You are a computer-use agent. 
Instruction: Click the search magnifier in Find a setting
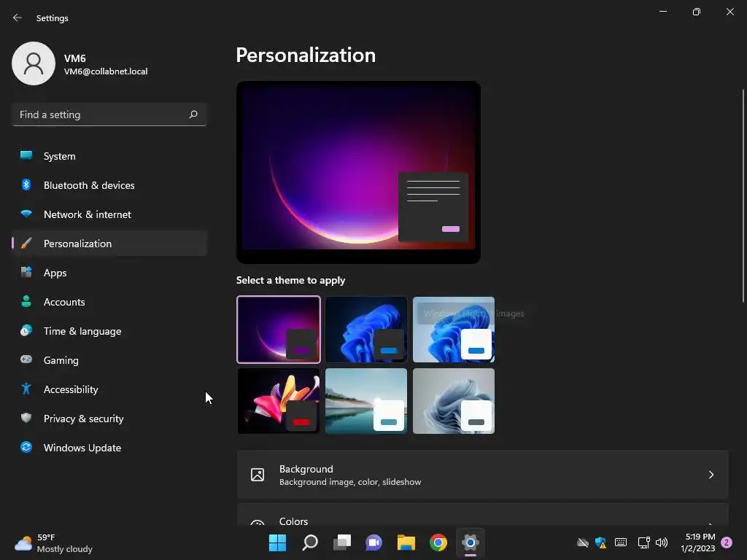193,114
